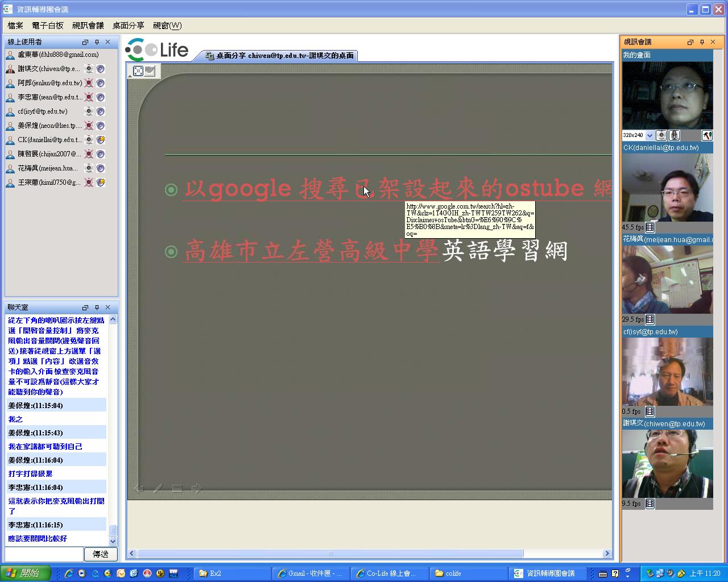
Task: Click chat scrollbar up arrow
Action: pos(113,319)
